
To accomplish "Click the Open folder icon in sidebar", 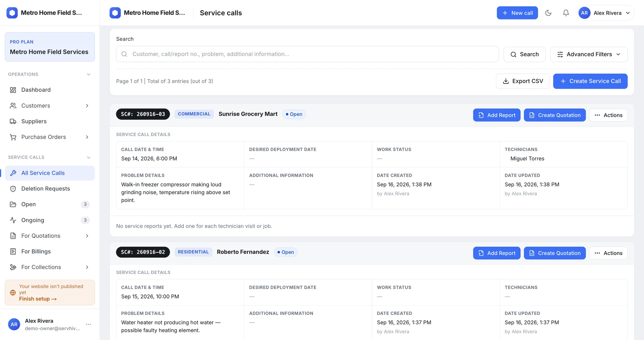I will (x=13, y=204).
